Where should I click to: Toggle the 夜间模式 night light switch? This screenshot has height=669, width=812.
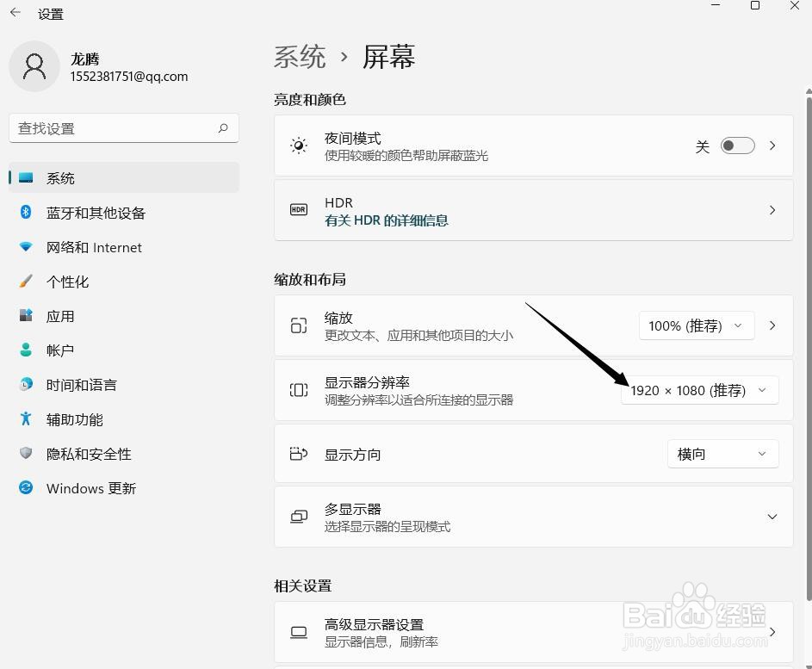pyautogui.click(x=737, y=146)
